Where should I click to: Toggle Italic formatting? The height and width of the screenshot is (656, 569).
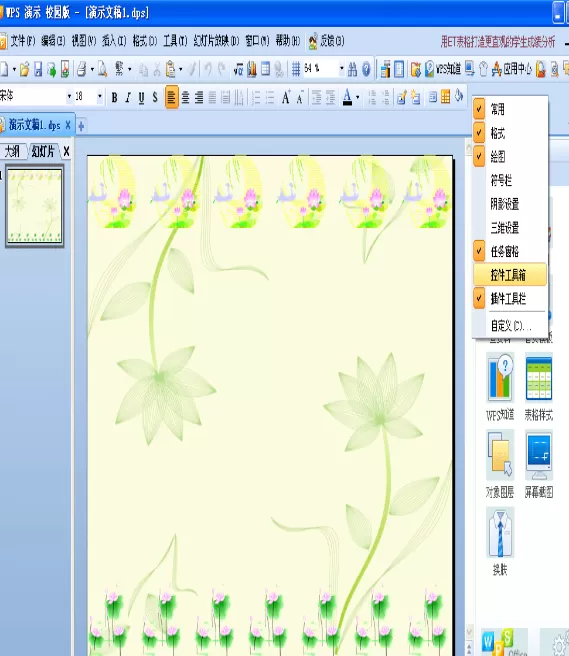(x=128, y=97)
